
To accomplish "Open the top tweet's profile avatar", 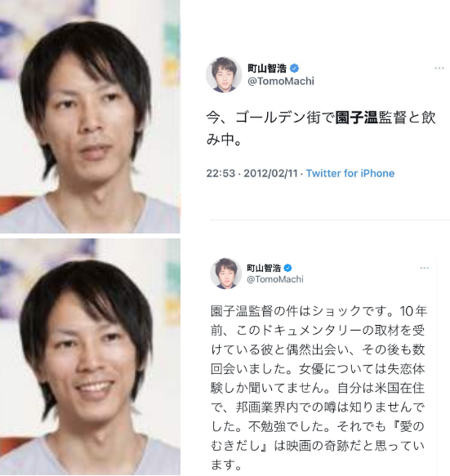I will [x=224, y=74].
